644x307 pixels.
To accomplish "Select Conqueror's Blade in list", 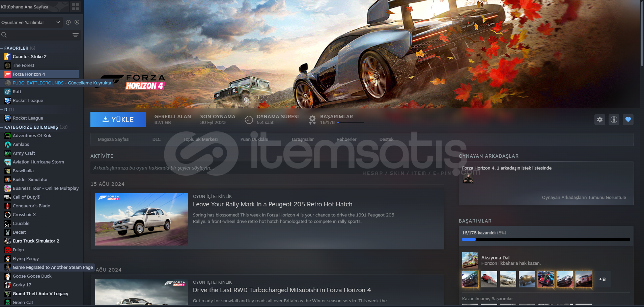I will (x=39, y=206).
